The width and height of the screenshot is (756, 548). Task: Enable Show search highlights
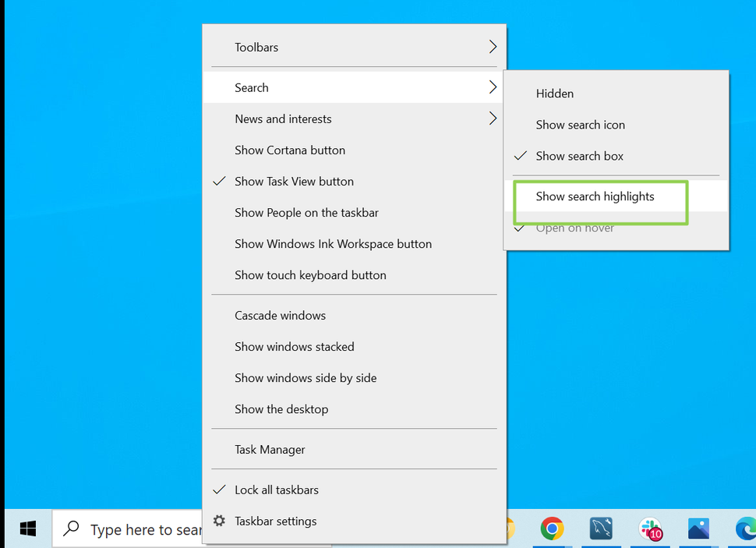click(595, 196)
